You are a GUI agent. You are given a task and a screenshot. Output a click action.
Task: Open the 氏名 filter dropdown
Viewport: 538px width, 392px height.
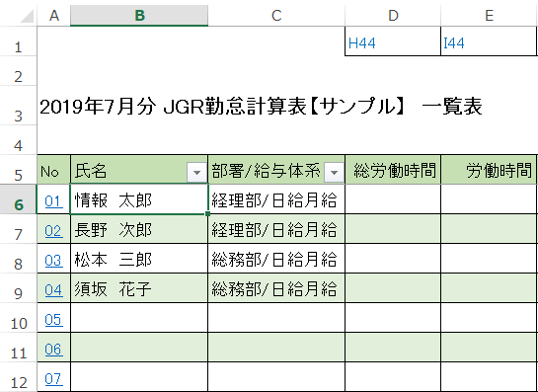click(x=197, y=172)
